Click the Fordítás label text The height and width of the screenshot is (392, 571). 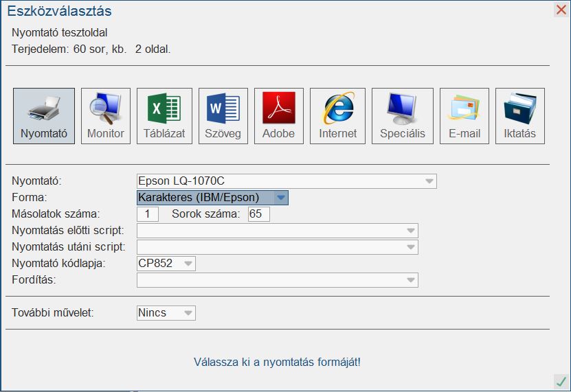(x=34, y=280)
